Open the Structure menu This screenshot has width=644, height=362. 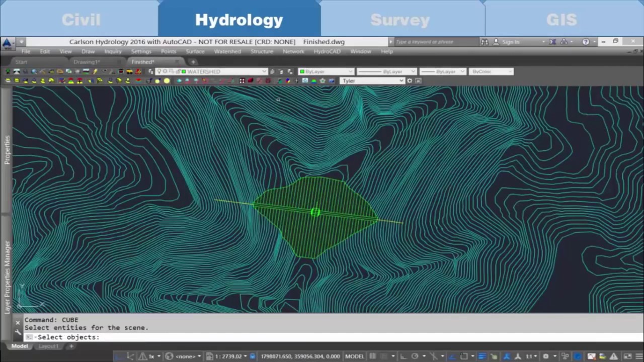tap(262, 51)
